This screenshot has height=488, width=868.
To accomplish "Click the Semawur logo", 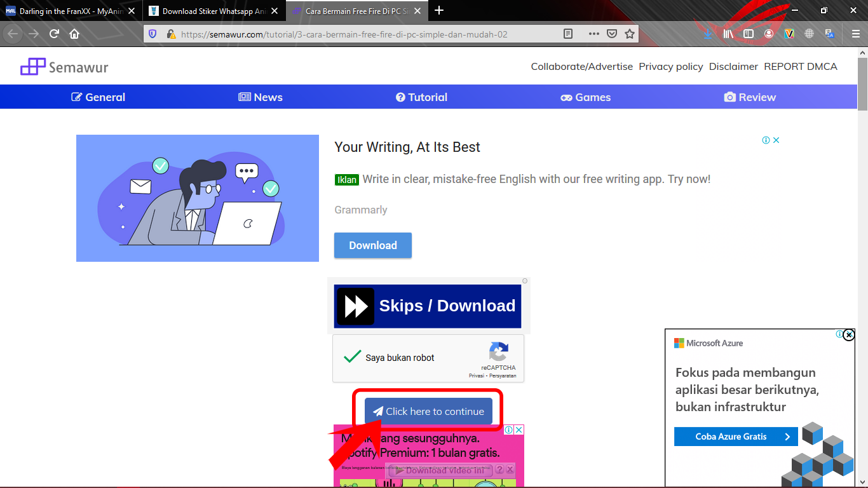I will pos(64,67).
